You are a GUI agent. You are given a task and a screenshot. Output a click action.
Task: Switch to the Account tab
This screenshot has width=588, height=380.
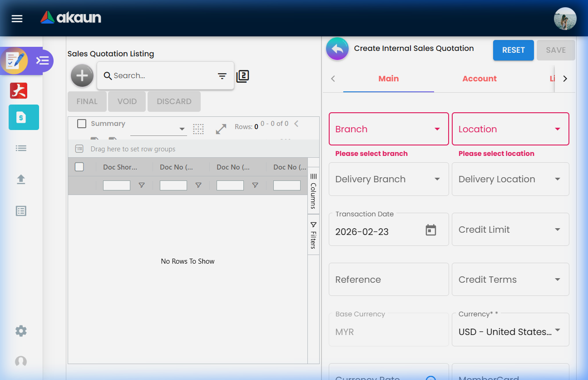pos(479,78)
